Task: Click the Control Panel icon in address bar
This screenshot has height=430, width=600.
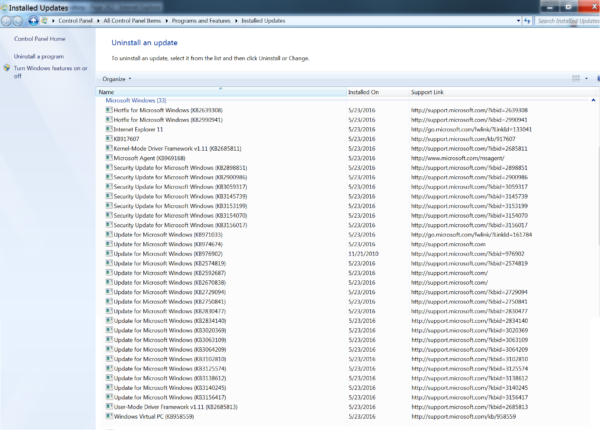Action: coord(45,21)
